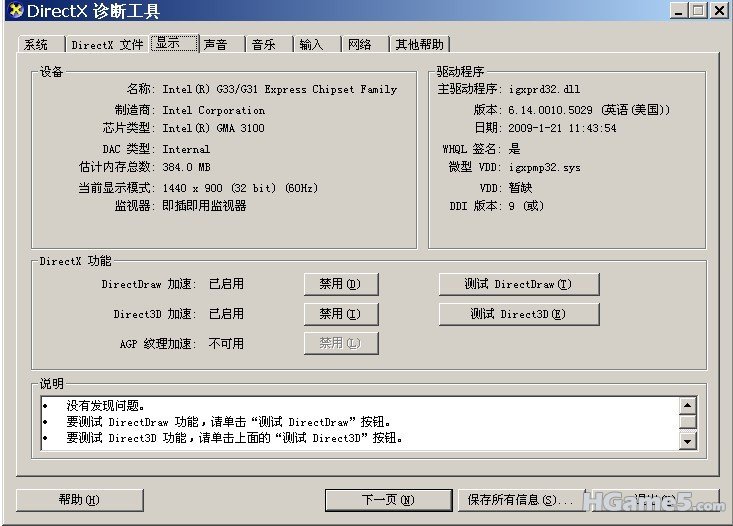Select the 网络 tab
This screenshot has width=733, height=526.
(x=360, y=45)
